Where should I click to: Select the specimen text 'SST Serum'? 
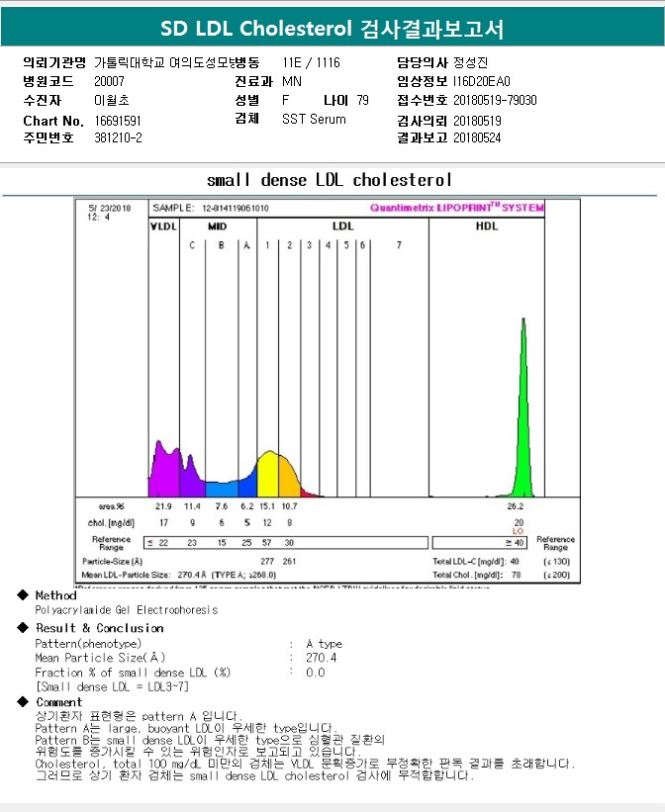(314, 119)
